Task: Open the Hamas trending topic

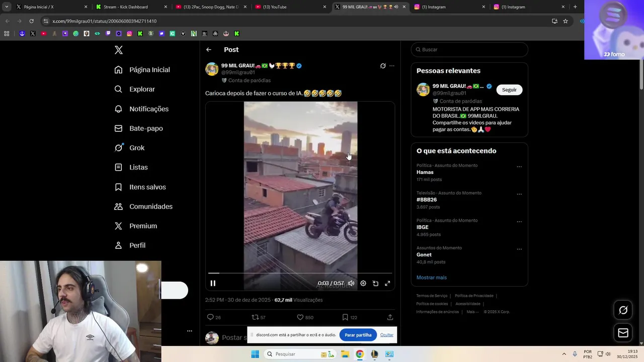Action: [425, 172]
